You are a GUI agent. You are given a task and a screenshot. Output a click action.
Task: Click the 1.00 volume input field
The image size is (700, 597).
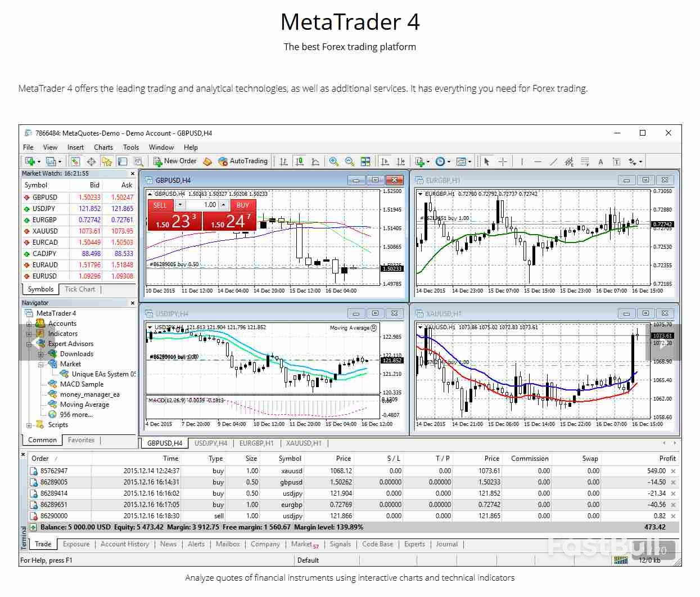pyautogui.click(x=202, y=205)
